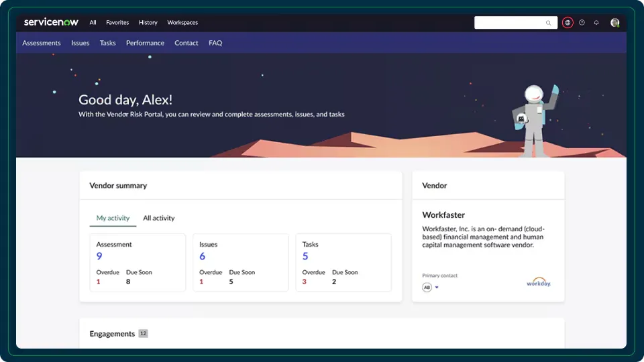Open the Workspaces menu
The width and height of the screenshot is (644, 362).
[182, 23]
